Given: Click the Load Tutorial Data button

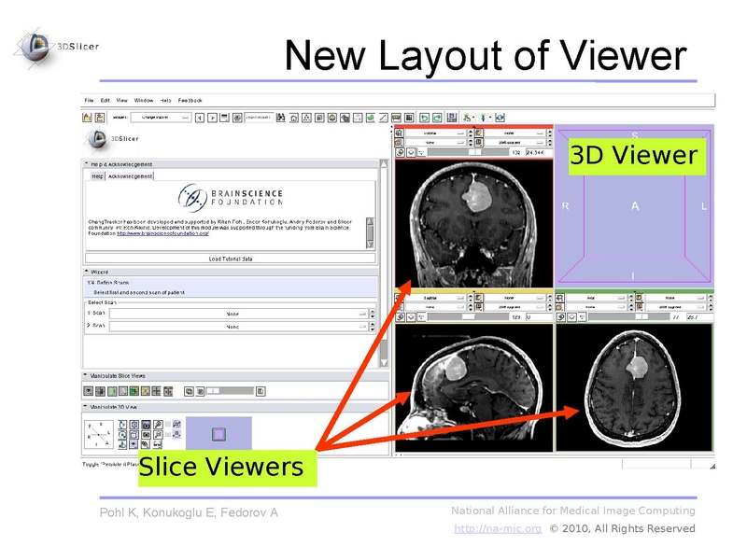Looking at the screenshot, I should click(x=231, y=259).
